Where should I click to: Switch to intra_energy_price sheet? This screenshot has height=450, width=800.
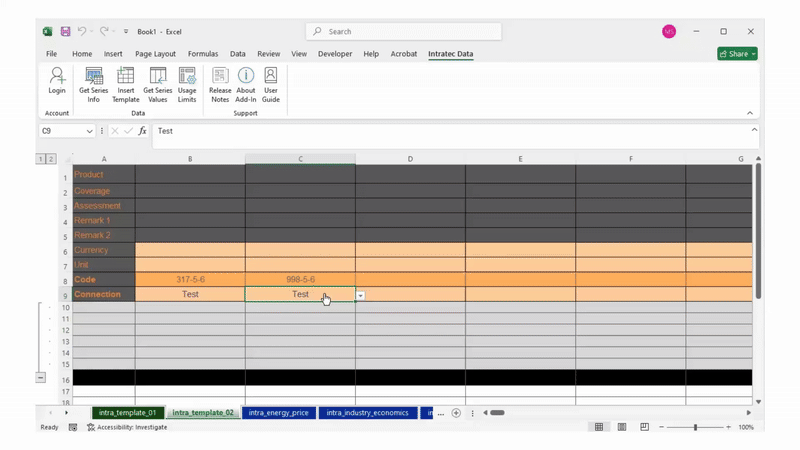point(279,413)
